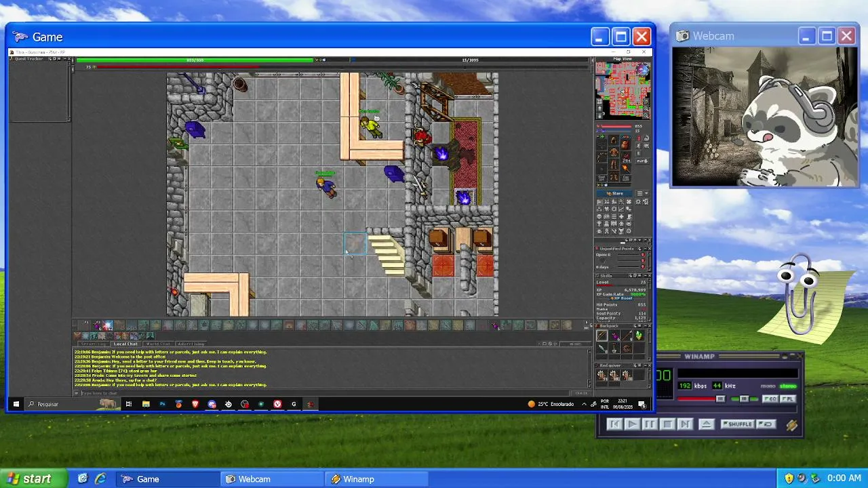The image size is (868, 488).
Task: Click the Pesquisar search box in game taskbar
Action: click(x=71, y=404)
